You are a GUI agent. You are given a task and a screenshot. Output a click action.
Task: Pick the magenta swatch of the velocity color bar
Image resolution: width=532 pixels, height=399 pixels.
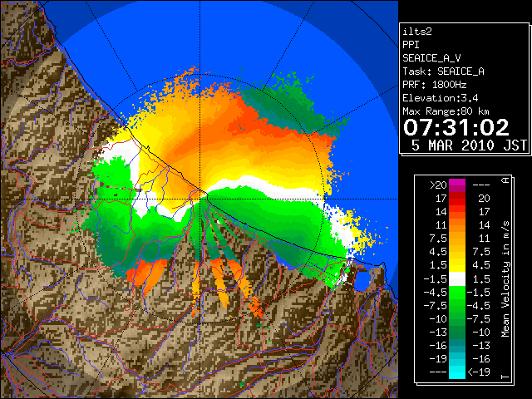pos(457,183)
